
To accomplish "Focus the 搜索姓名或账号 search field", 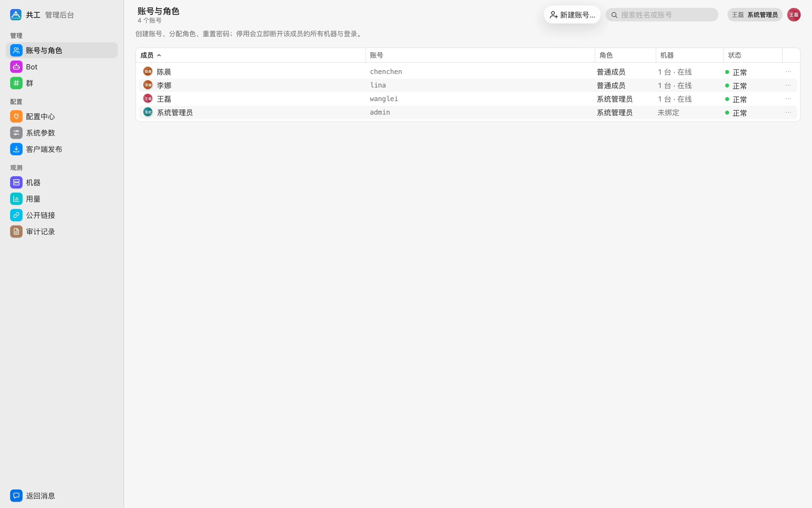I will point(662,15).
